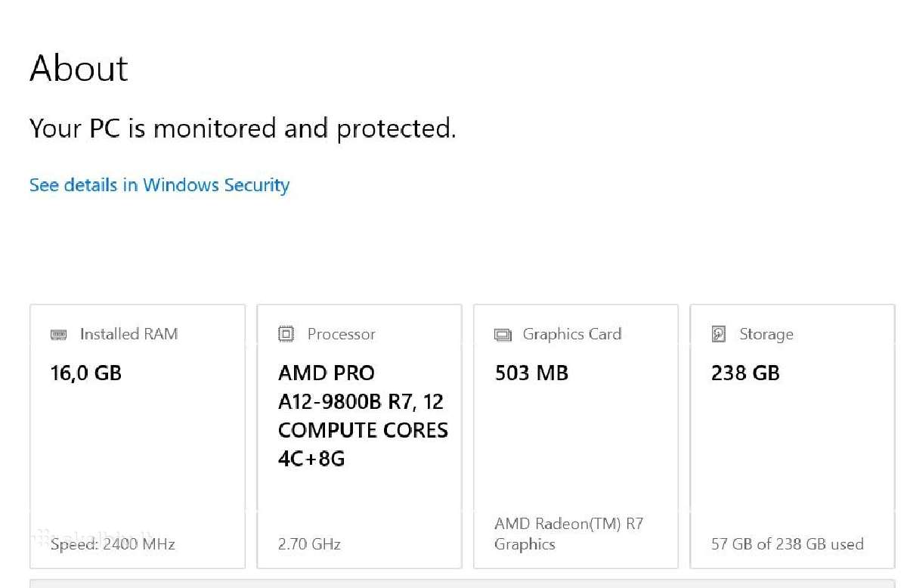The width and height of the screenshot is (907, 588).
Task: Click the Processor chip icon
Action: 286,334
